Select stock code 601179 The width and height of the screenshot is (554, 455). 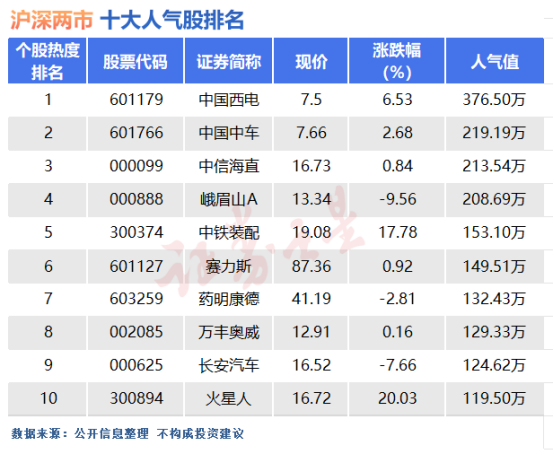[x=136, y=99]
